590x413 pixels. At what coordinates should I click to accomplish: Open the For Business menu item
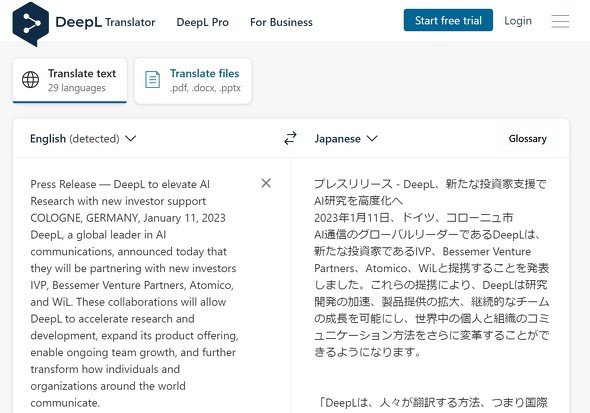pos(281,22)
